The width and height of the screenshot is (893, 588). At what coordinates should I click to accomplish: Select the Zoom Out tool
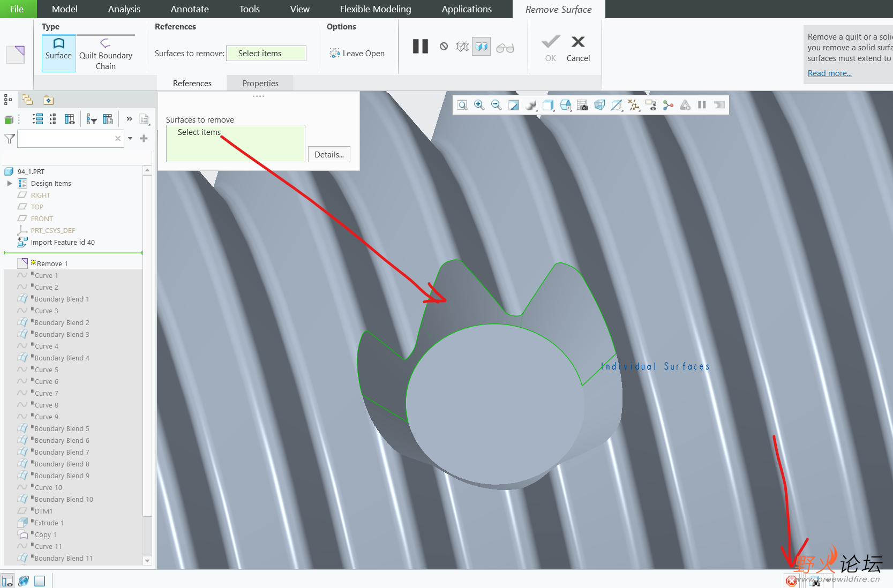coord(496,105)
